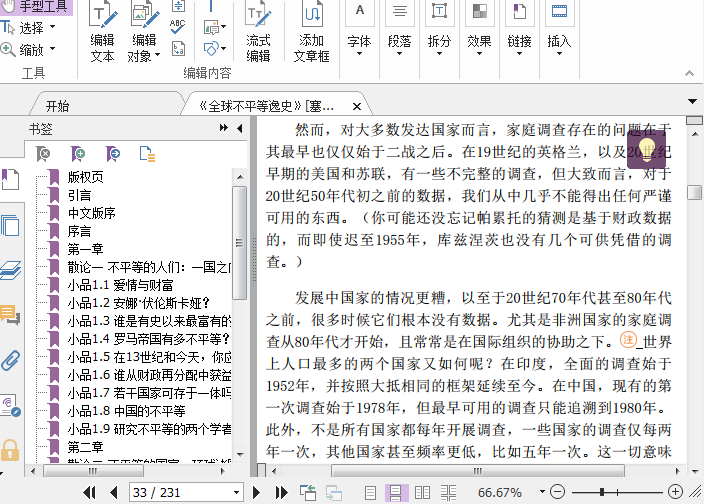The image size is (704, 504).
Task: Enable continuous page view mode
Action: tap(396, 492)
